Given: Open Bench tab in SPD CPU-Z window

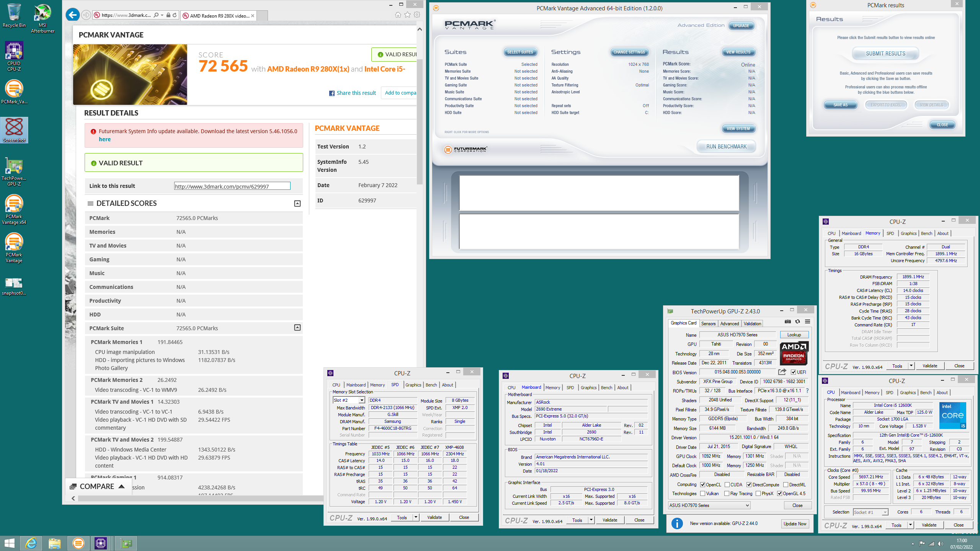Looking at the screenshot, I should (431, 385).
